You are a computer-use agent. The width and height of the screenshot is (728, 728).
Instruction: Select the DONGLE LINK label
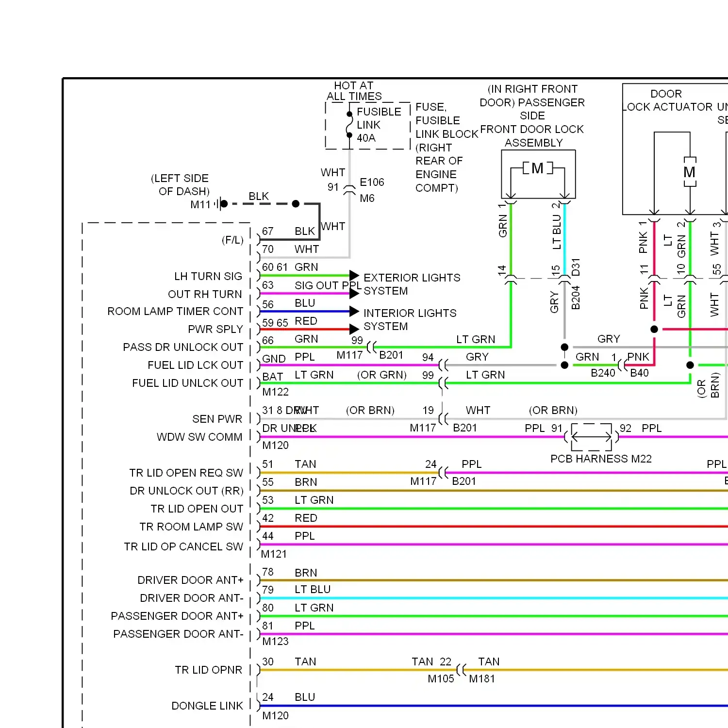207,706
